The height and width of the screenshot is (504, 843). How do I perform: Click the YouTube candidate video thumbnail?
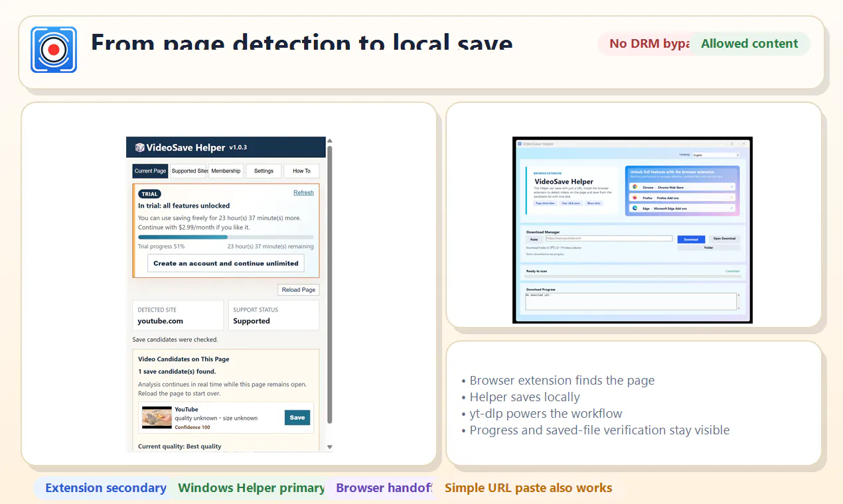pyautogui.click(x=157, y=417)
